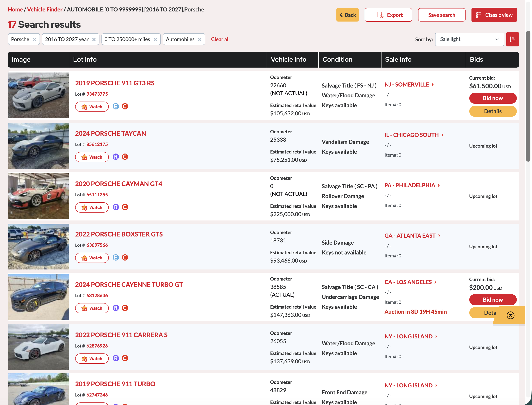
Task: Open lot number 63128636
Action: click(x=97, y=296)
